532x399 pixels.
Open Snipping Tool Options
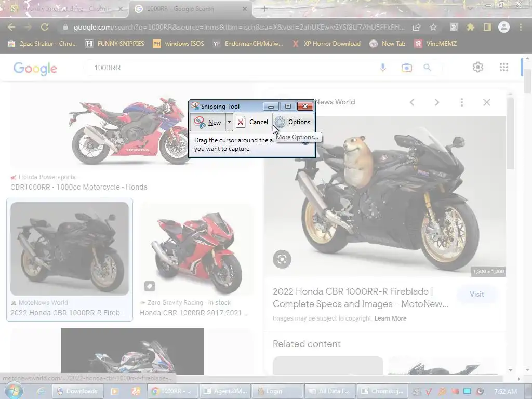[293, 122]
